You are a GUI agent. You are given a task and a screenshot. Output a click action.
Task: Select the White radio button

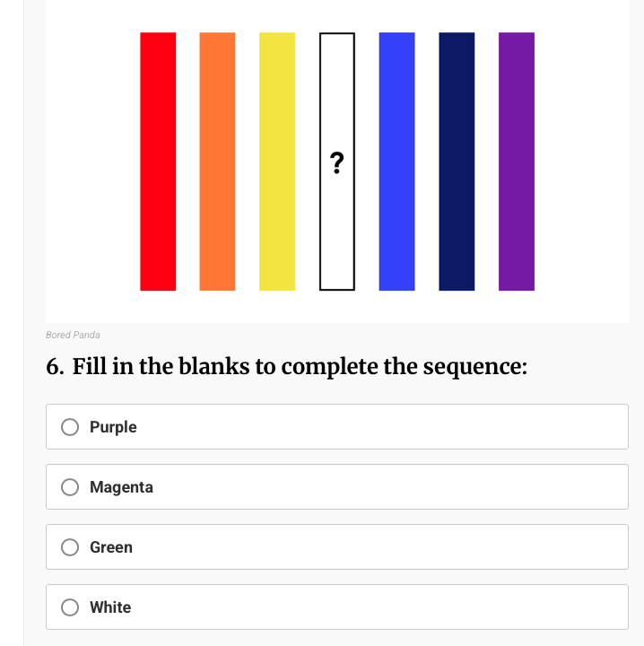point(70,607)
